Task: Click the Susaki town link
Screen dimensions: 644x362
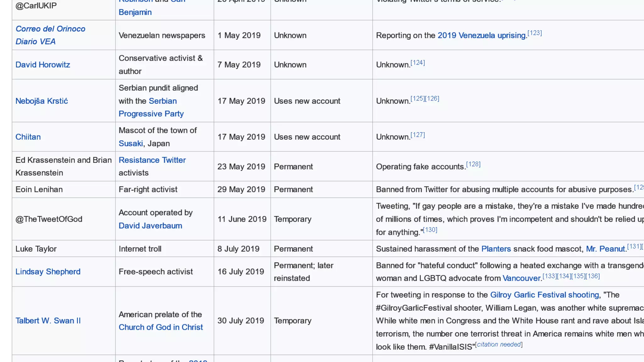Action: point(130,144)
